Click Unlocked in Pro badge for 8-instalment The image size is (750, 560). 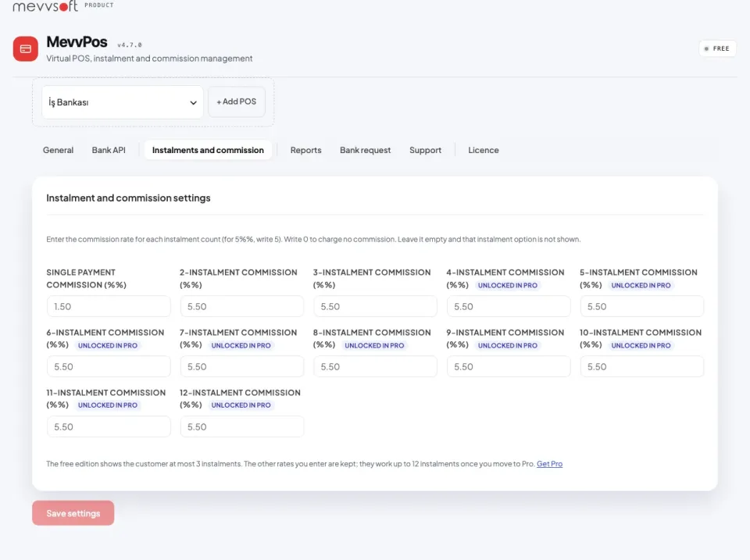coord(374,345)
